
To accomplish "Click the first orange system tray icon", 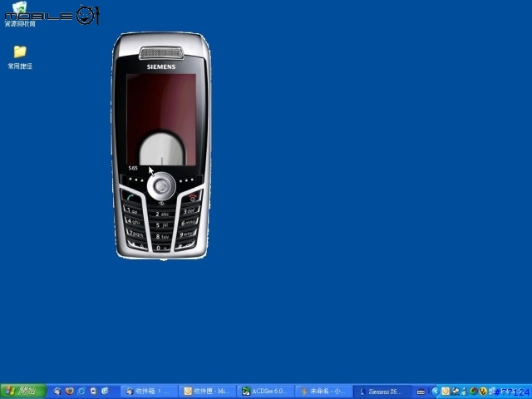I will [446, 392].
